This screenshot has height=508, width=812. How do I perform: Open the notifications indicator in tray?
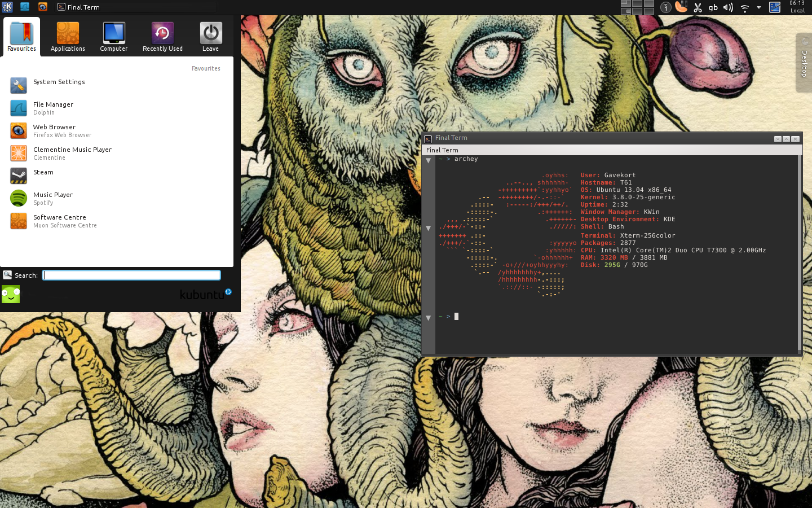click(x=665, y=7)
